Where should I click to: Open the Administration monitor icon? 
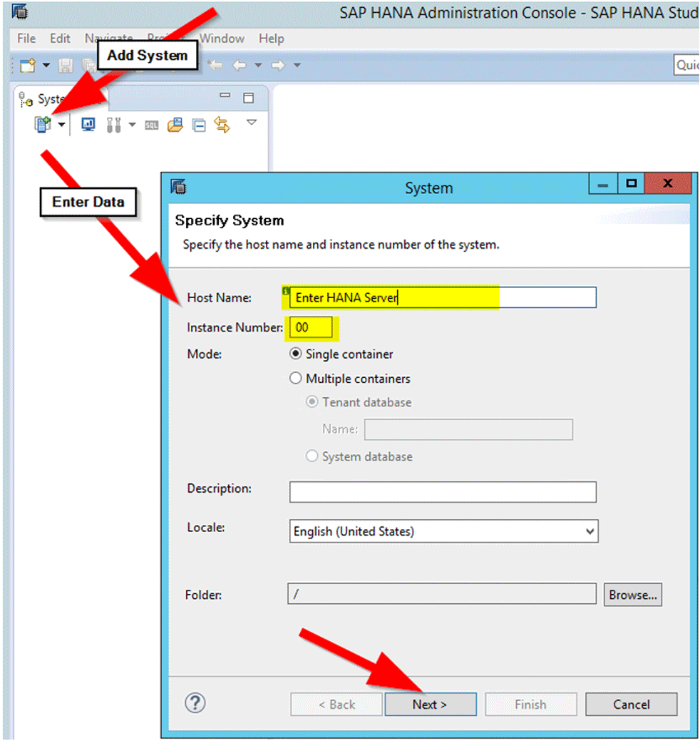point(88,125)
